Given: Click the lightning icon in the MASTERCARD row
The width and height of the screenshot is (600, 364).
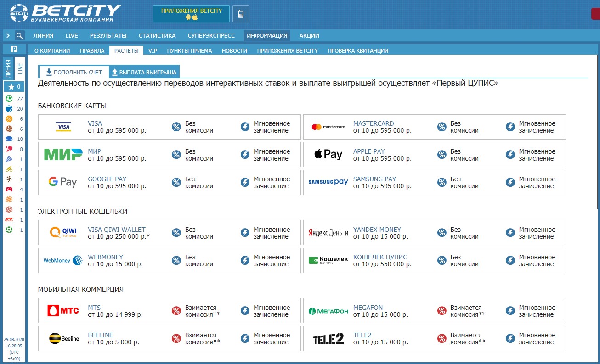Looking at the screenshot, I should pos(510,127).
